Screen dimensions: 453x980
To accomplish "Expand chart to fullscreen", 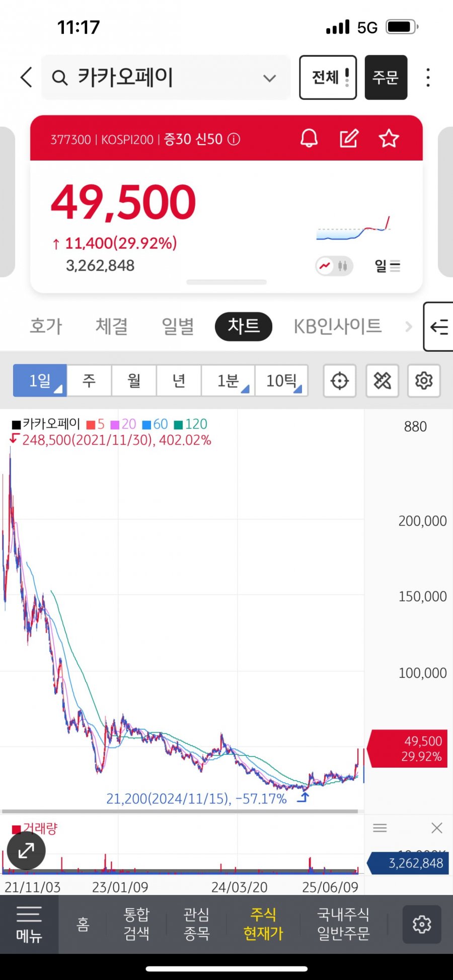I will point(26,851).
